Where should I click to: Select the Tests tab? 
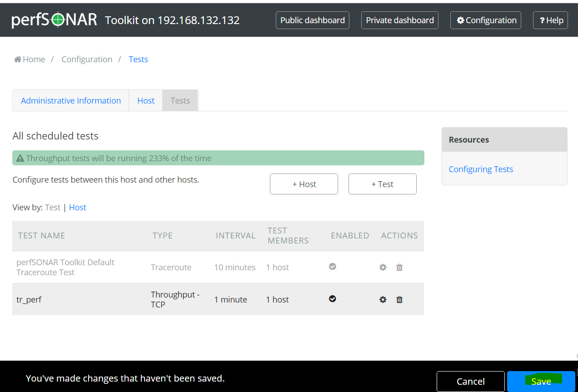(x=180, y=100)
